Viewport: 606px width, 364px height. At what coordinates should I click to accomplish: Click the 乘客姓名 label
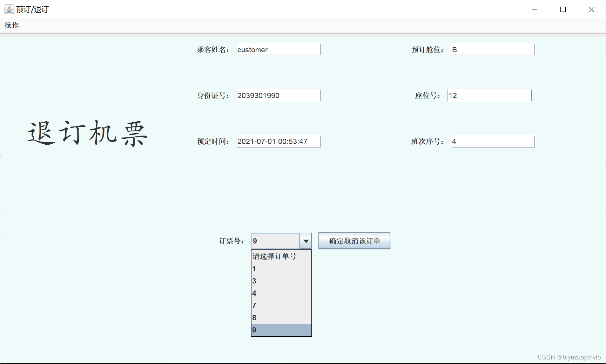[213, 50]
